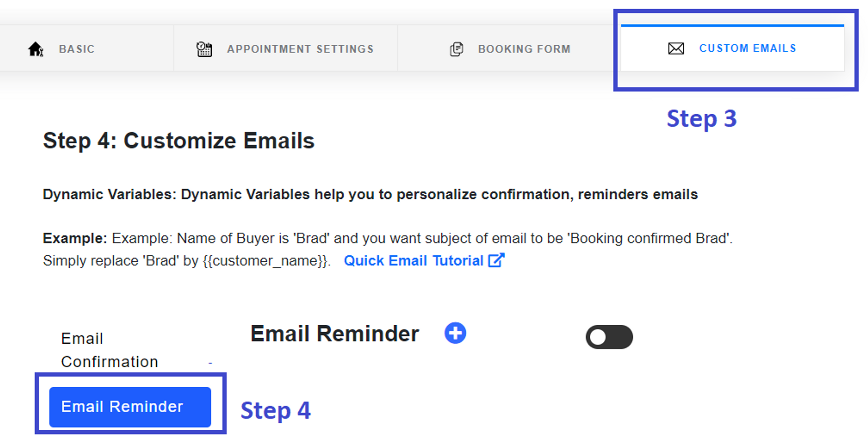Click the house icon beside Basic
Screen dimensions: 868x448
[x=36, y=49]
